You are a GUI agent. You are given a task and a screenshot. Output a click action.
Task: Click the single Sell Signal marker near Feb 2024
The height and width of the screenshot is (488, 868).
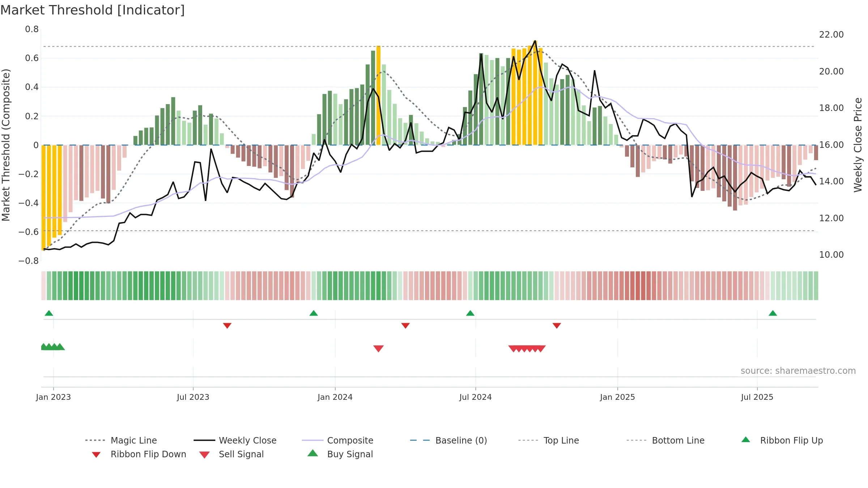tap(378, 348)
